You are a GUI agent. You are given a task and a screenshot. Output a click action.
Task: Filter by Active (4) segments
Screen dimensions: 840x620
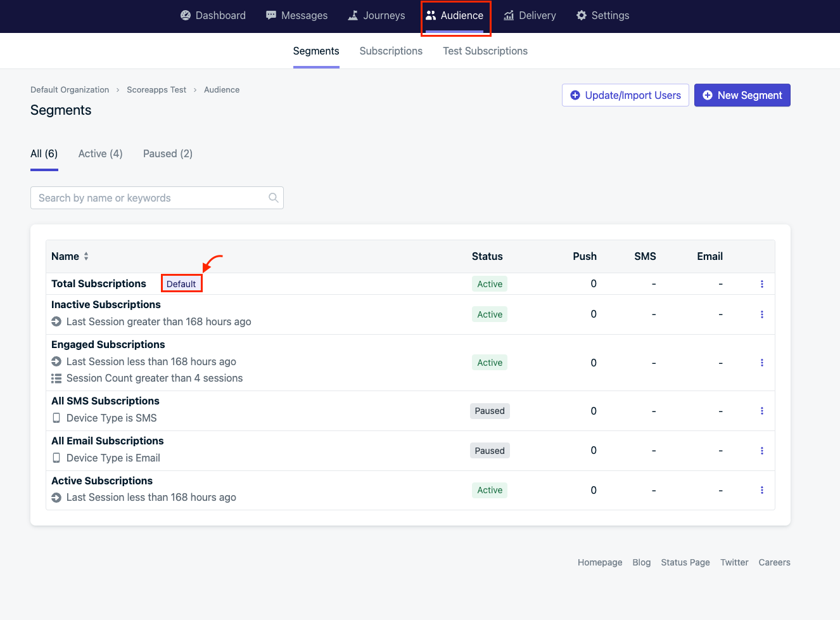pos(101,153)
